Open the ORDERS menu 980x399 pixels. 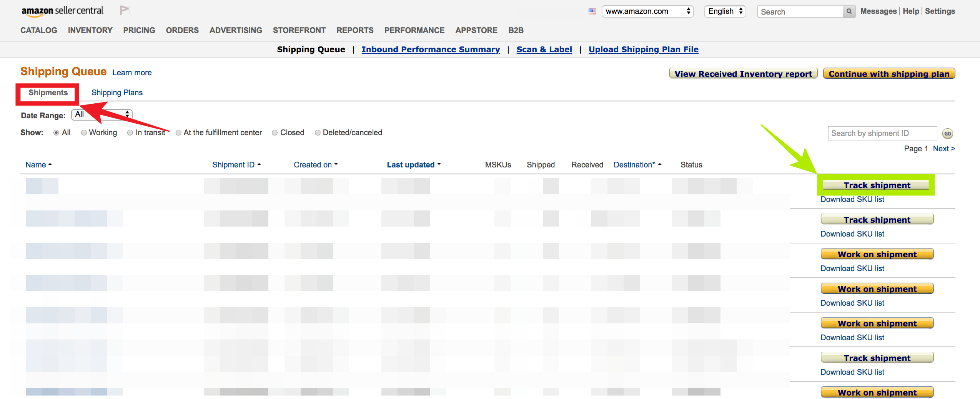[x=182, y=30]
